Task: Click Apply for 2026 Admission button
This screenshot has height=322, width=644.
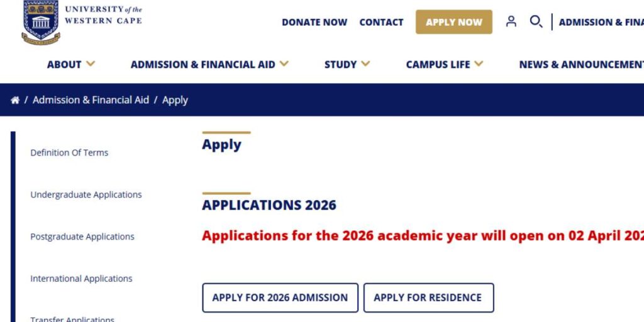Action: (280, 297)
